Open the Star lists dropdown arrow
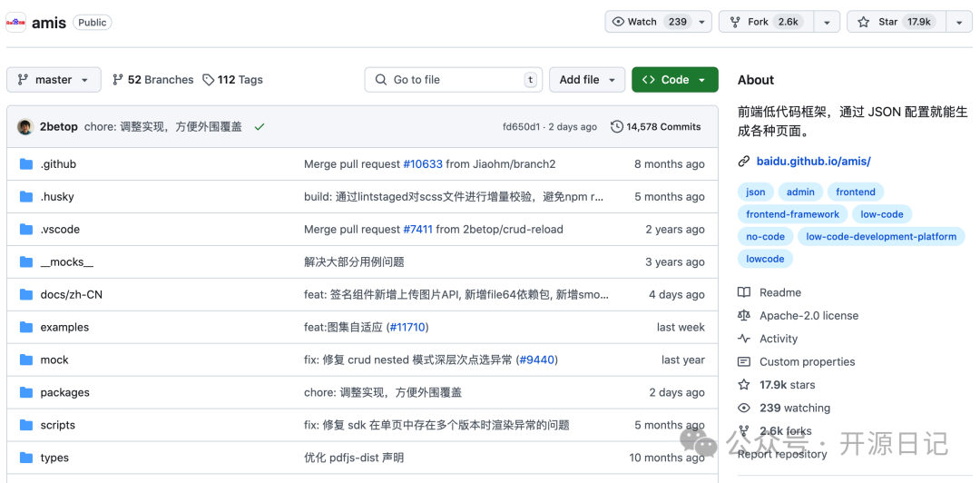 [958, 22]
